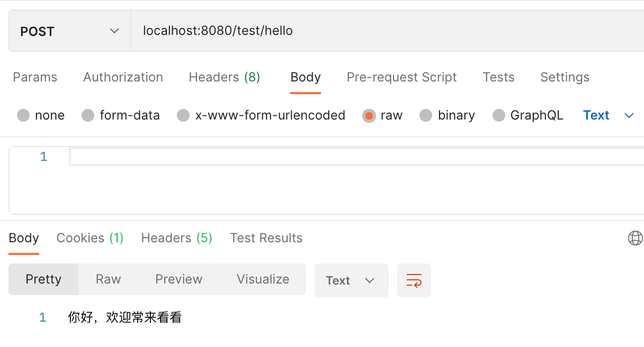Select x-www-form-urlencoded body type
The image size is (644, 347).
183,115
